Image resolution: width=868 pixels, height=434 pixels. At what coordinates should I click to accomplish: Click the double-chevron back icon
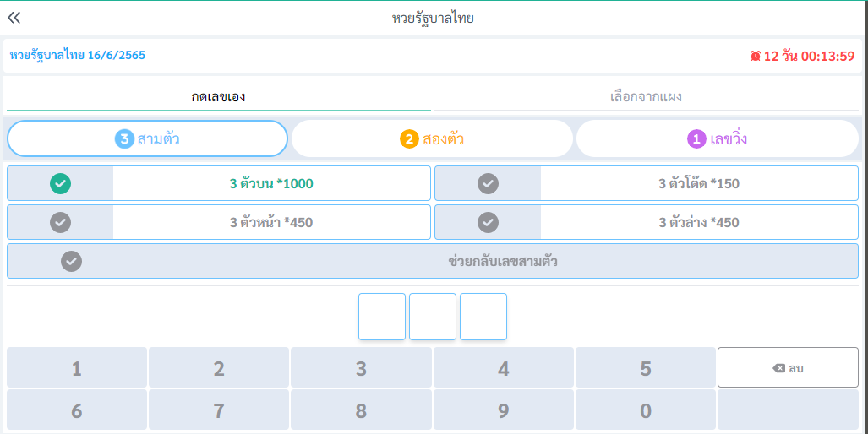[x=14, y=18]
